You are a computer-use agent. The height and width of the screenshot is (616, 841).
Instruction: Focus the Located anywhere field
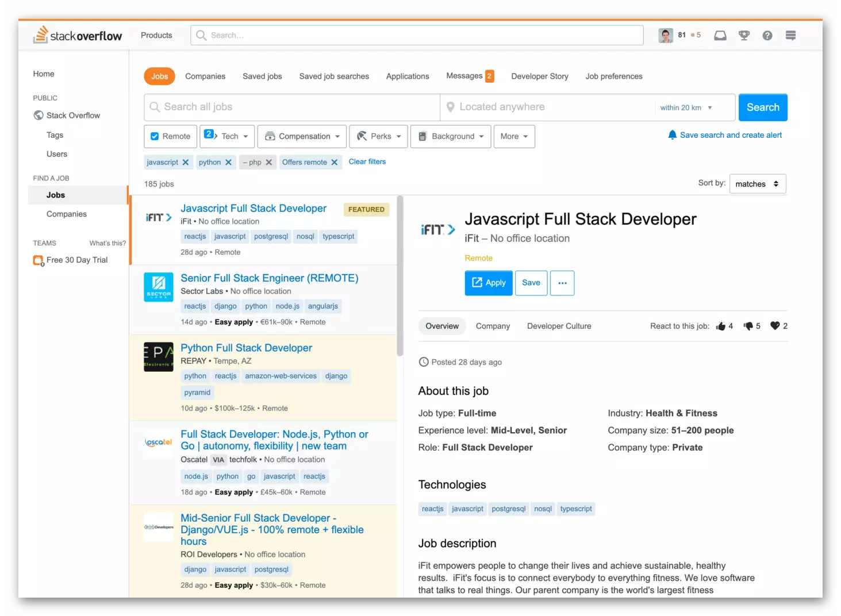547,107
